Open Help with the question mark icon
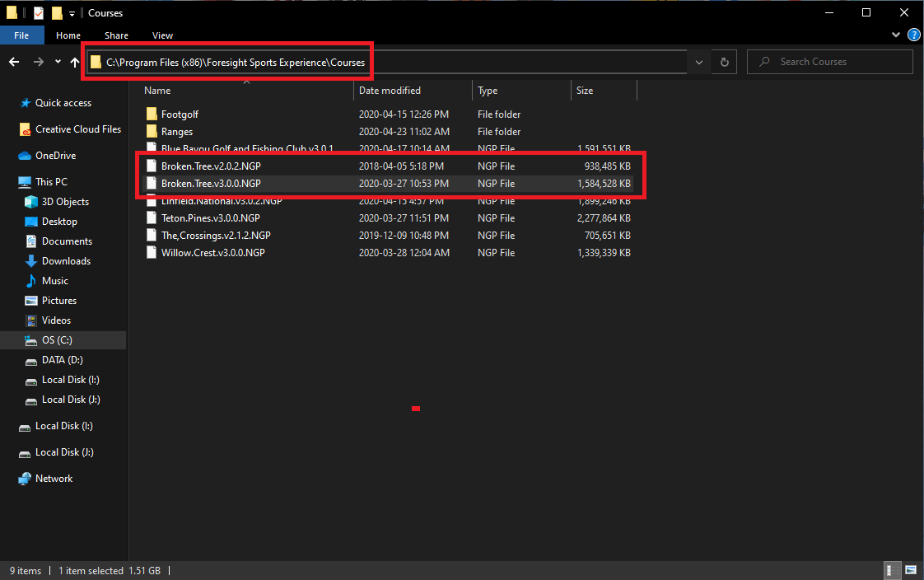Screen dimensions: 924x580 [914, 35]
